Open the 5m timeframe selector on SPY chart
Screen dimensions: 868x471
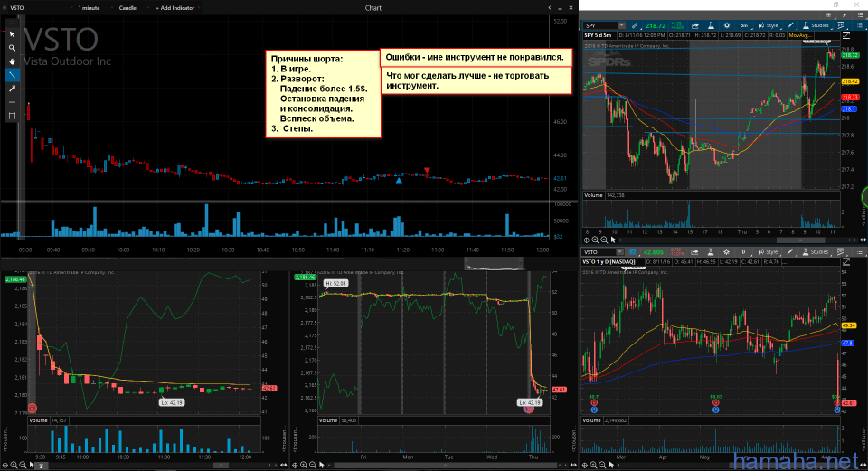(x=744, y=25)
